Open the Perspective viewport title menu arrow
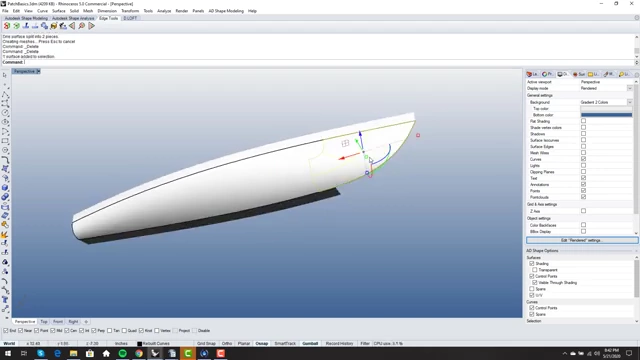Viewport: 640px width, 360px height. pos(38,71)
